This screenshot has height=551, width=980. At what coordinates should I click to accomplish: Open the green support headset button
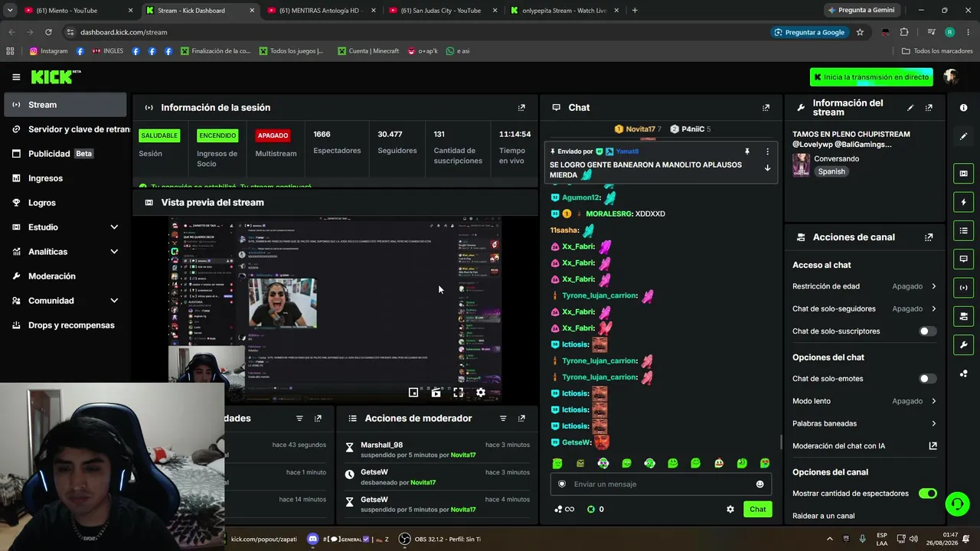[957, 504]
